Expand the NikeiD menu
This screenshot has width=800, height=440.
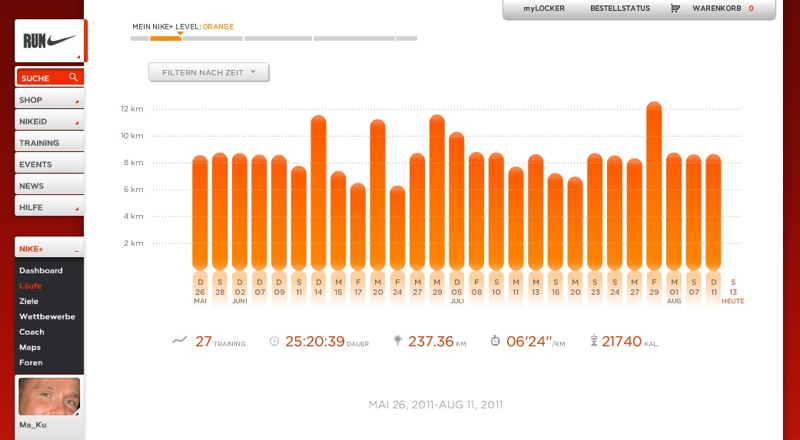click(x=49, y=121)
